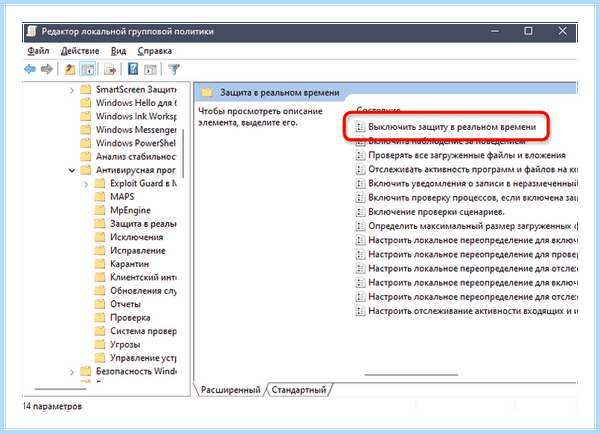
Task: Click the Угрозы folder icon
Action: [100, 344]
